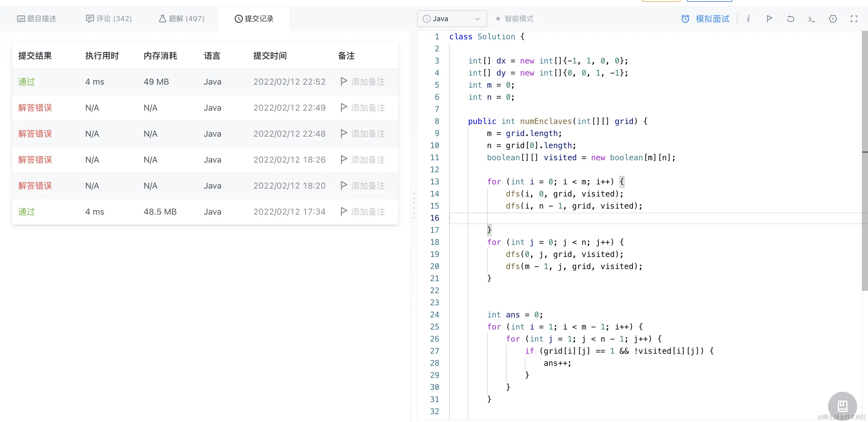The height and width of the screenshot is (422, 868).
Task: Enter fullscreen mode with the expand icon
Action: [x=854, y=19]
